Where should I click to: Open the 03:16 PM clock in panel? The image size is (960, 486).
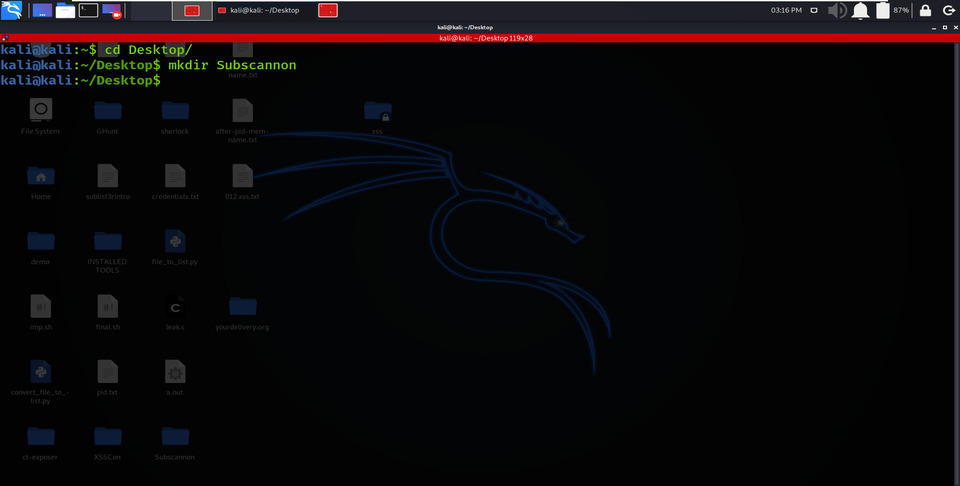click(x=786, y=10)
